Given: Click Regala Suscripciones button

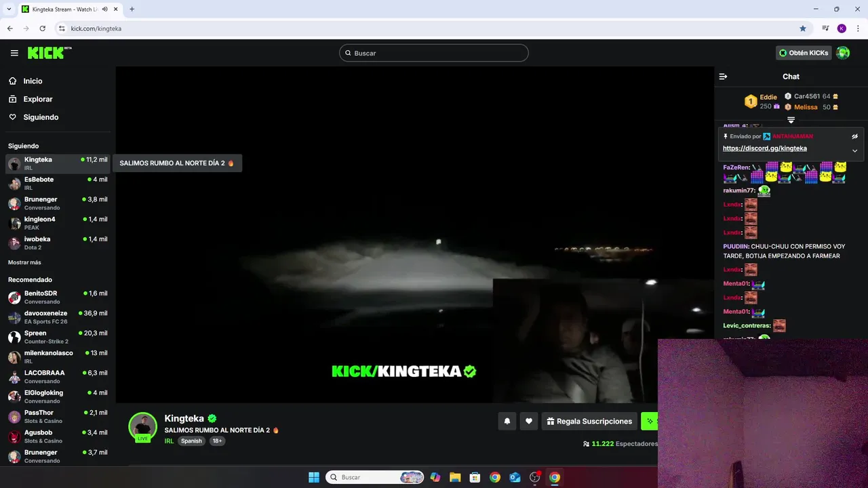Looking at the screenshot, I should click(x=589, y=421).
